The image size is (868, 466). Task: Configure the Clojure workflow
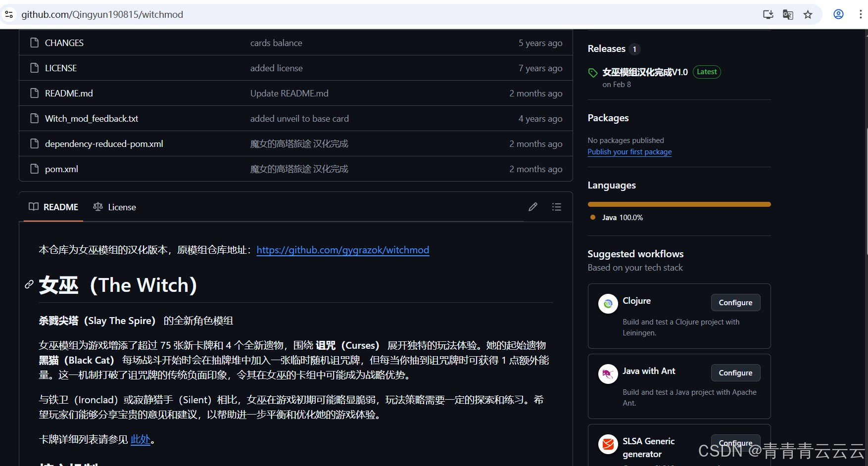[735, 303]
